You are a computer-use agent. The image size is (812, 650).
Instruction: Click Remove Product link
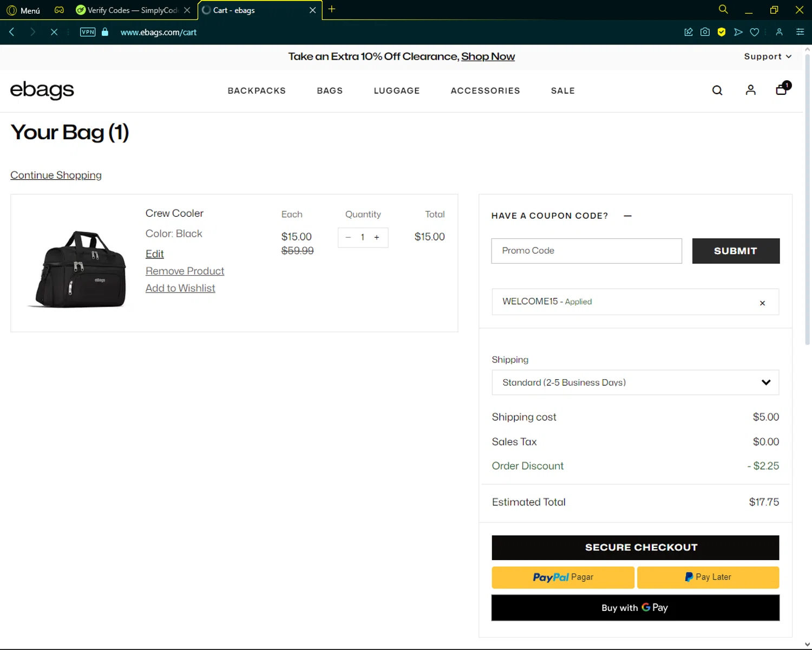coord(185,271)
